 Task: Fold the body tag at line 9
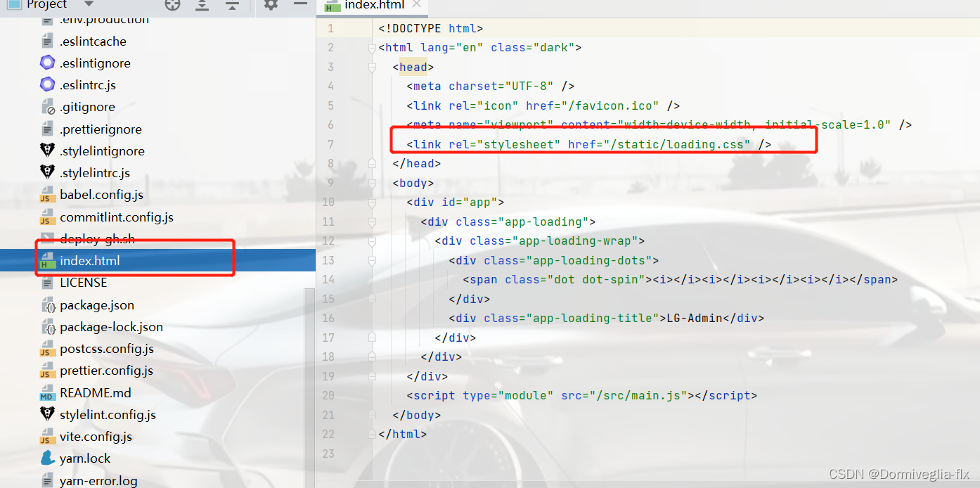[373, 183]
